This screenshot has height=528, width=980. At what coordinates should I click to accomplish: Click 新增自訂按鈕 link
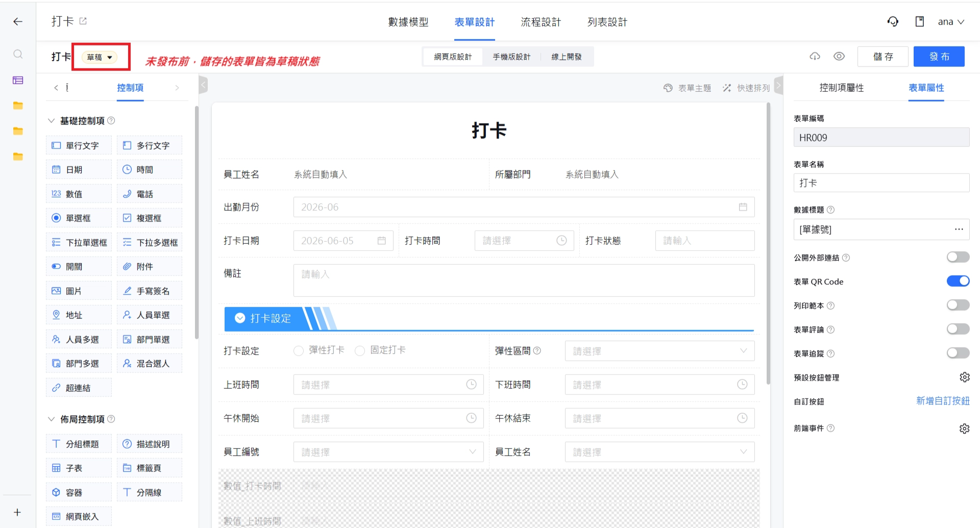943,401
